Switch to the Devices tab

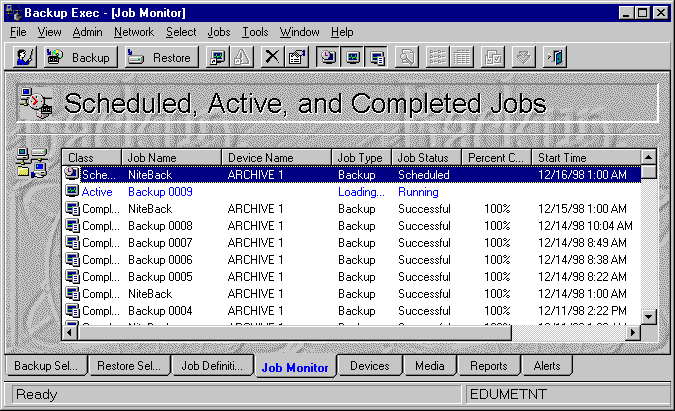370,366
